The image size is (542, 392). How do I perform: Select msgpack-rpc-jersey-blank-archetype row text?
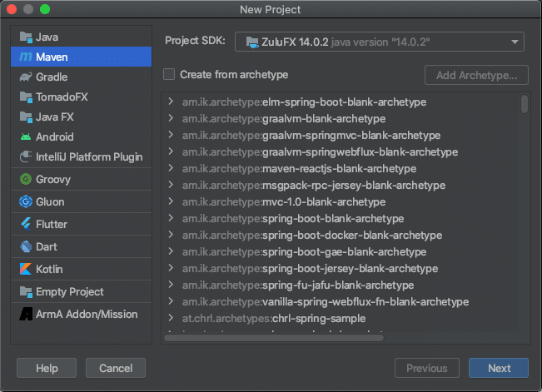coord(314,186)
